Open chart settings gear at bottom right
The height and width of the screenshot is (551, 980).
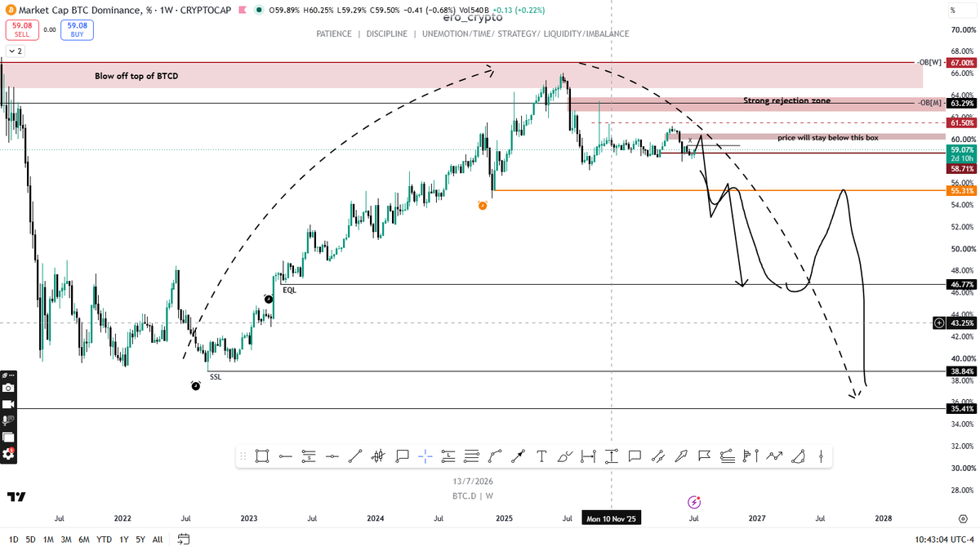pos(963,518)
